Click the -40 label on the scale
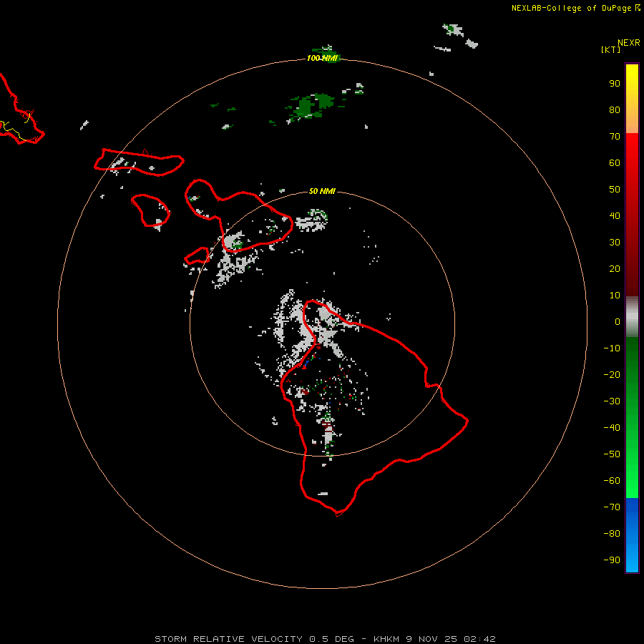The width and height of the screenshot is (644, 644). (612, 428)
